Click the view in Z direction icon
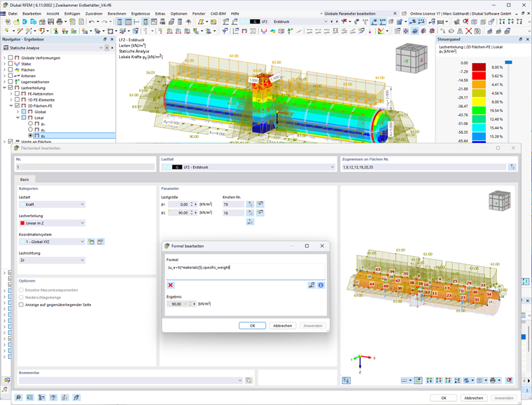Viewport: 532px width, 405px height. coord(519,22)
